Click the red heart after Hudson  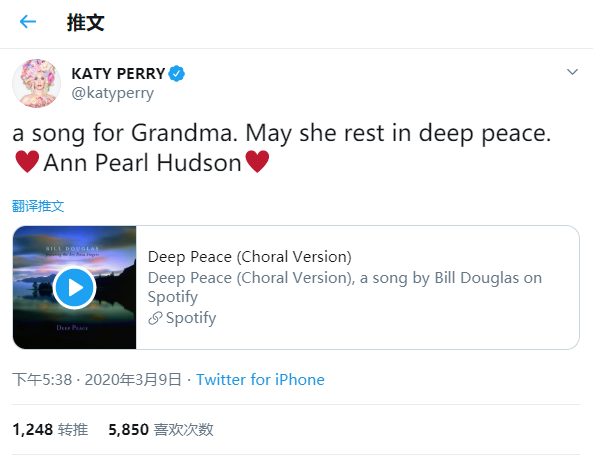(x=257, y=161)
